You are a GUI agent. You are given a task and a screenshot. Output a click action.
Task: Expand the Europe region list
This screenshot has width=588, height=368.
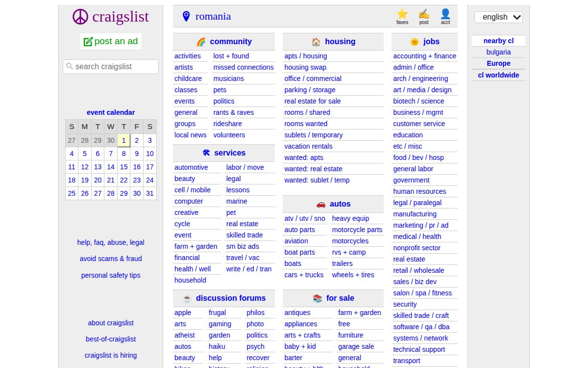click(x=498, y=63)
